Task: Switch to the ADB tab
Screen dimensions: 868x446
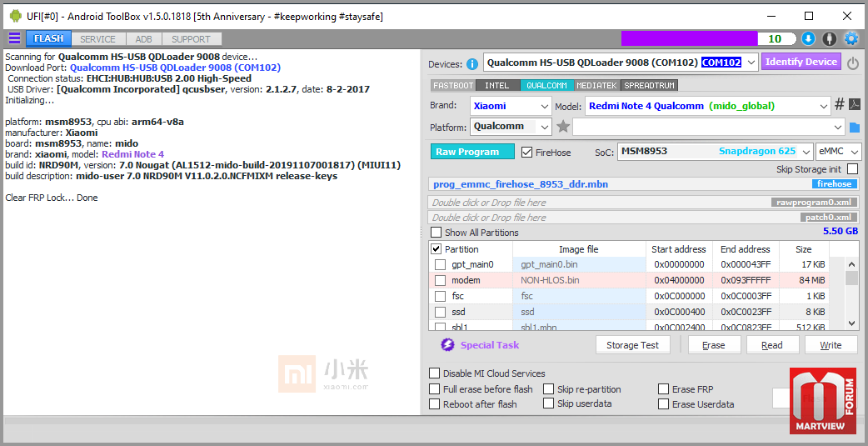Action: pos(144,39)
